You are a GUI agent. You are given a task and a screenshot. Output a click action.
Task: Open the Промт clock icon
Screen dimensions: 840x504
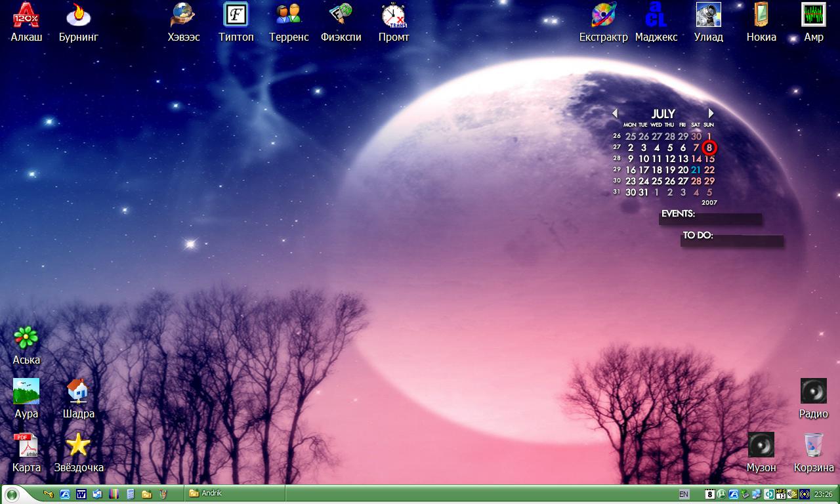pyautogui.click(x=394, y=22)
